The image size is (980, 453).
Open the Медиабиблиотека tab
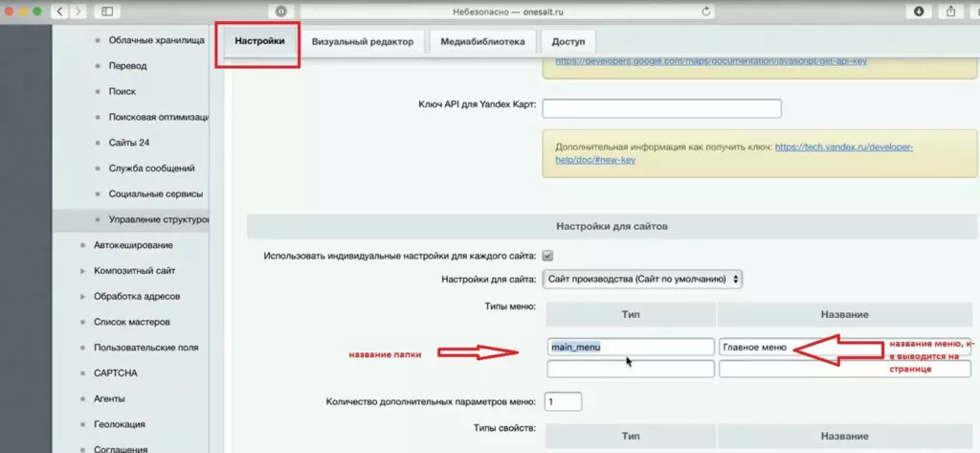[x=482, y=42]
